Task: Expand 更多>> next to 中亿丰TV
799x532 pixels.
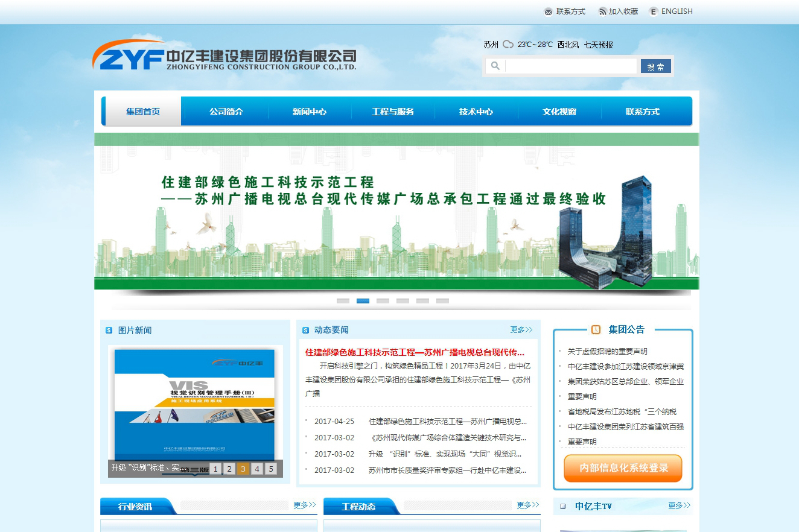Action: click(x=680, y=506)
